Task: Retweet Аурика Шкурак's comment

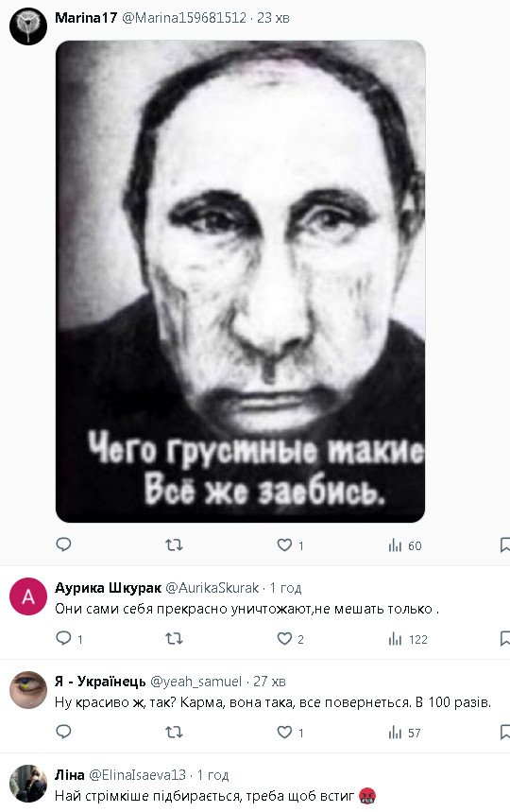Action: click(174, 638)
